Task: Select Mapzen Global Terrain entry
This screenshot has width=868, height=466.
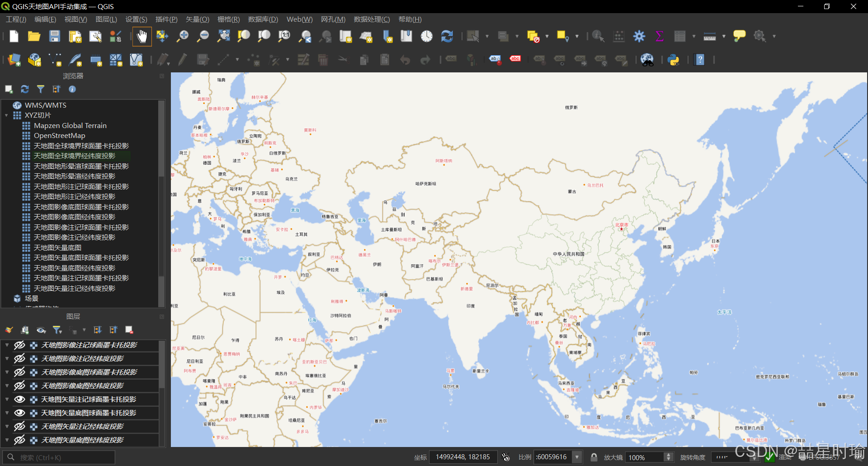Action: pyautogui.click(x=70, y=126)
